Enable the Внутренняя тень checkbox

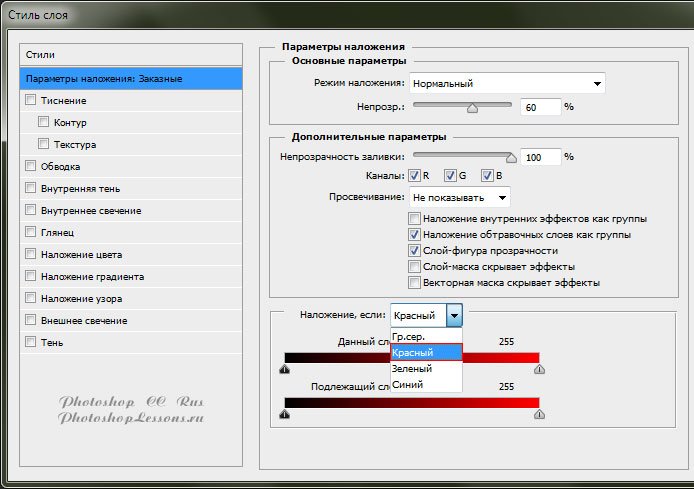click(x=31, y=188)
